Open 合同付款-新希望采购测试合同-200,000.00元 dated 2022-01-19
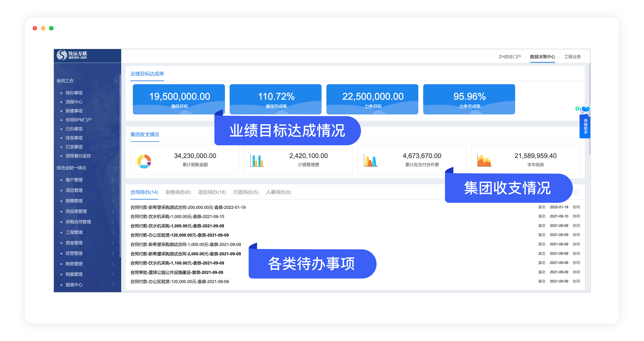The image size is (644, 341). [x=188, y=207]
